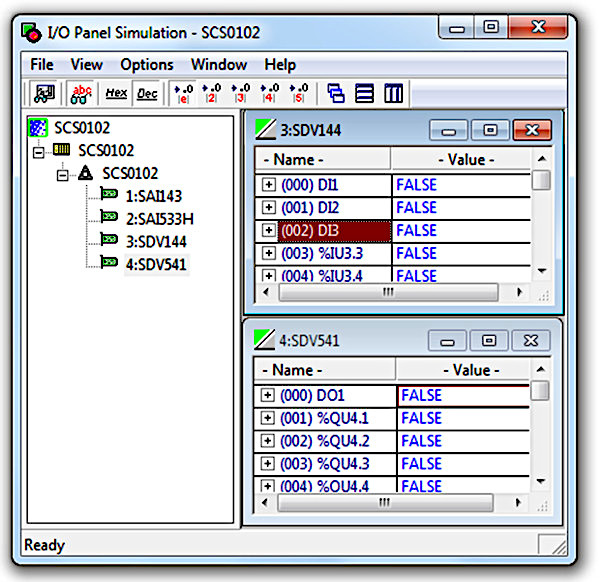Toggle the FALSE value of %QU4.2

coord(463,441)
